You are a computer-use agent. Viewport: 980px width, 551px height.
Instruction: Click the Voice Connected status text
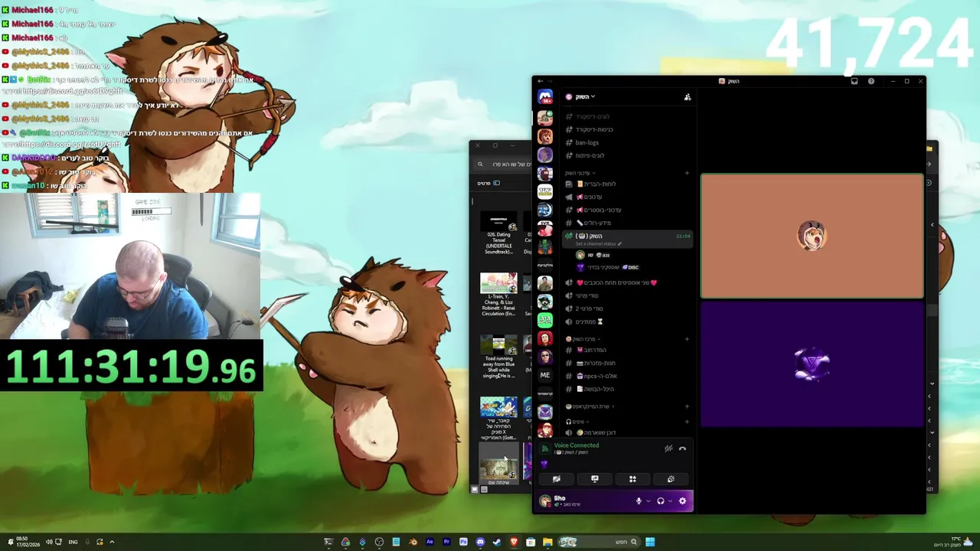pyautogui.click(x=577, y=445)
